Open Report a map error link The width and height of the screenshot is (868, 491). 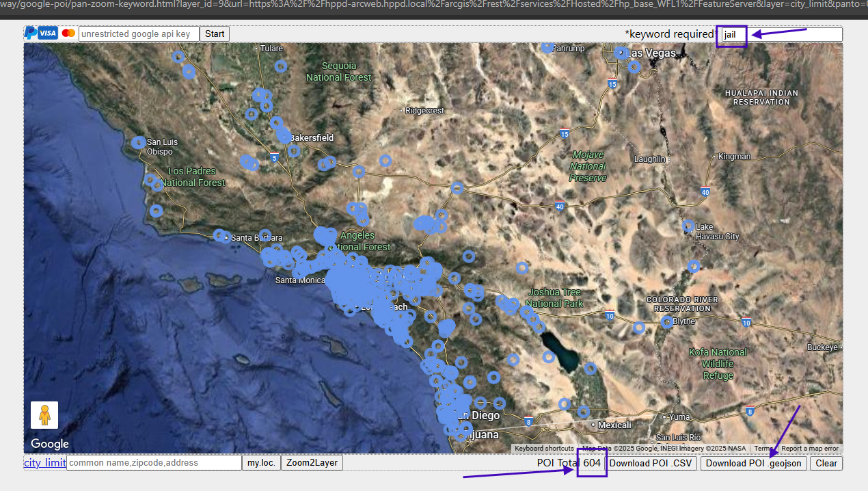coord(809,449)
